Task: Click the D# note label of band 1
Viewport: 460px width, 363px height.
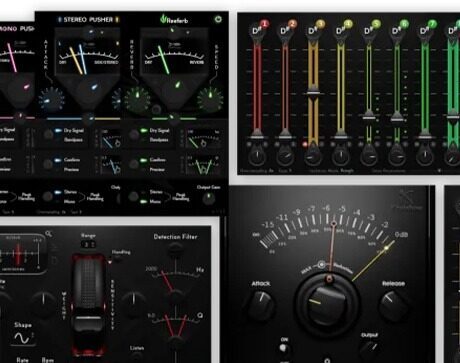Action: [256, 31]
